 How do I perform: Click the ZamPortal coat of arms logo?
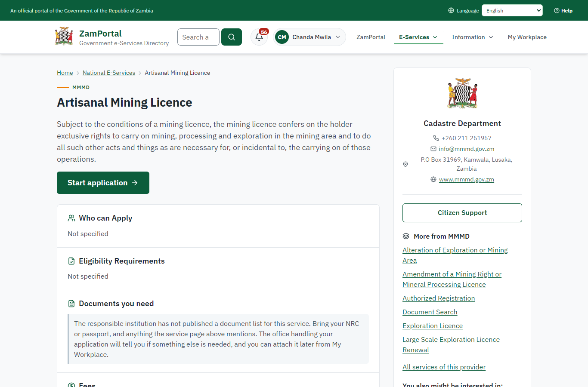point(64,36)
